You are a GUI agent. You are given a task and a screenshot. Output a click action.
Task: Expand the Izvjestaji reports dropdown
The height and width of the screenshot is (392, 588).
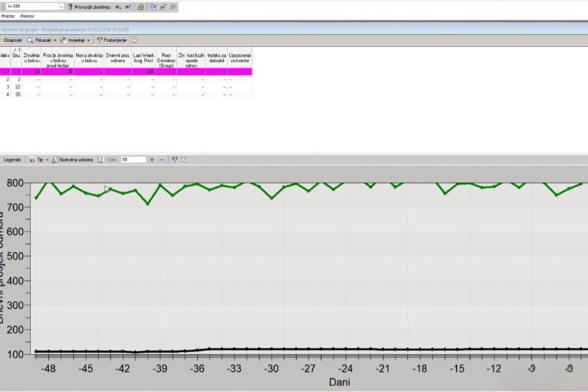pyautogui.click(x=89, y=40)
